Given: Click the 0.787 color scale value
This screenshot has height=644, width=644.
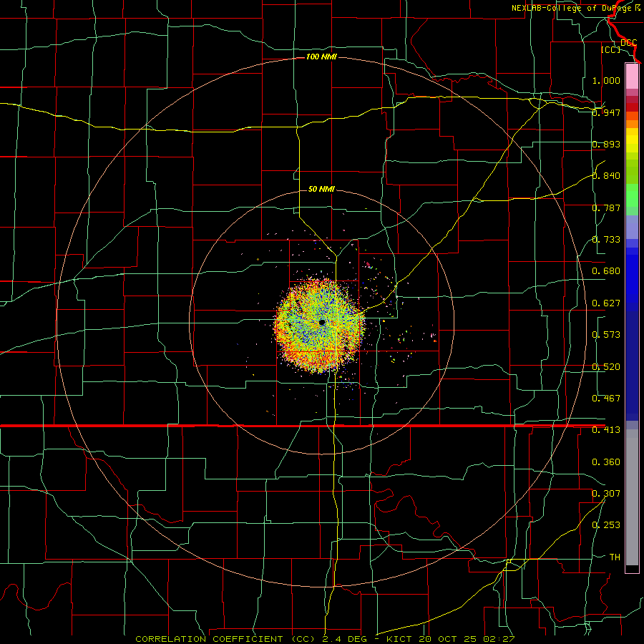Looking at the screenshot, I should click(x=606, y=208).
